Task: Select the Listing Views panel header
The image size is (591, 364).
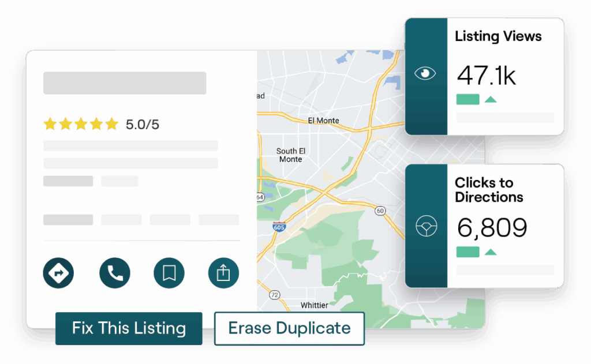Action: (499, 36)
